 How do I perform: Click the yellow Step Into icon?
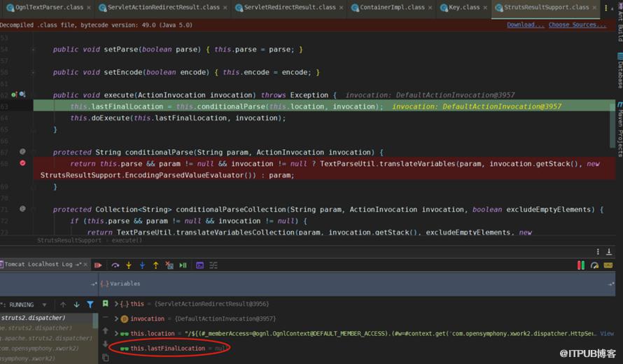coord(129,265)
